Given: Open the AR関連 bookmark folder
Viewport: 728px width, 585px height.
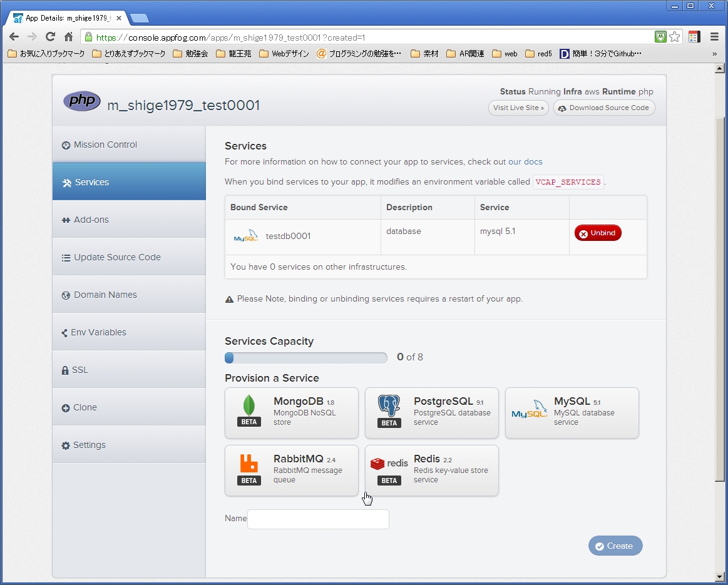Looking at the screenshot, I should [x=465, y=54].
